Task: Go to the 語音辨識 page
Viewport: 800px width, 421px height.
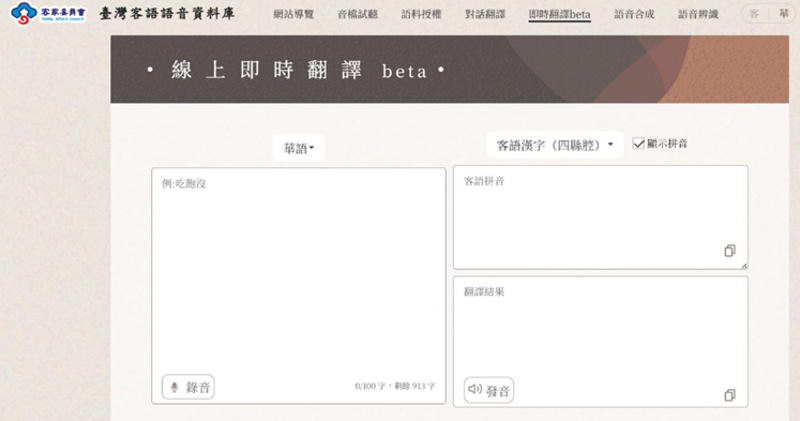Action: (698, 15)
